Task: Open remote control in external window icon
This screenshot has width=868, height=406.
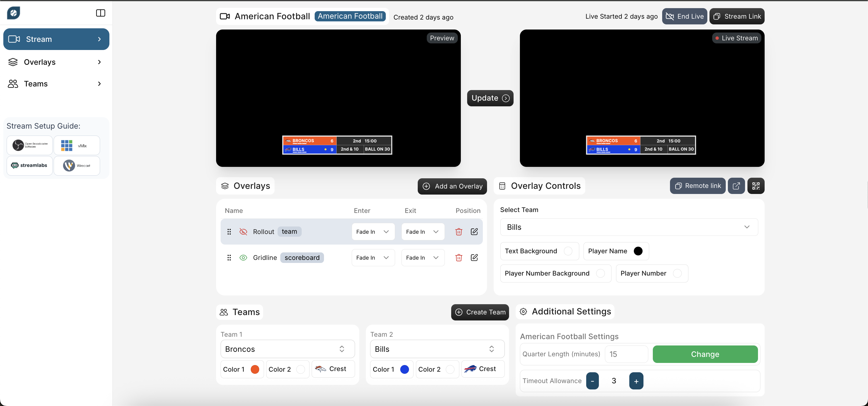Action: (736, 186)
